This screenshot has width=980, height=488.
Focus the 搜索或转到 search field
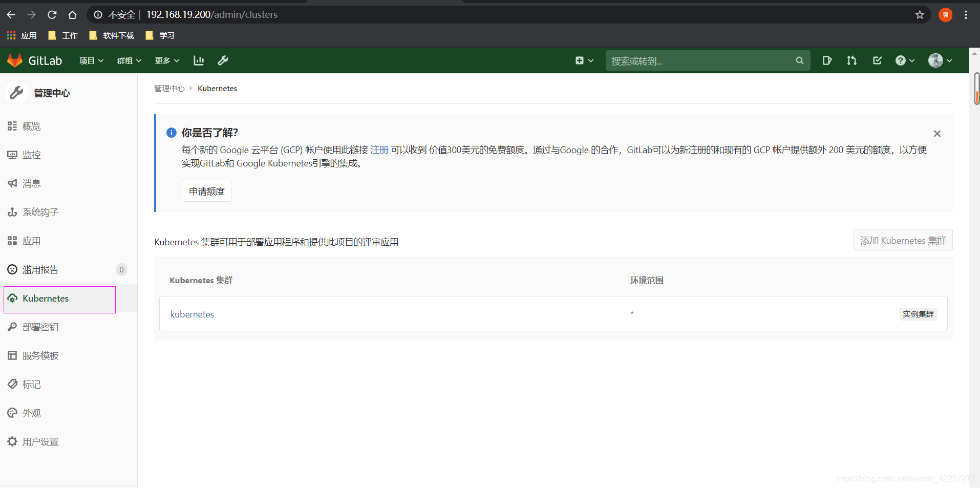(x=708, y=60)
